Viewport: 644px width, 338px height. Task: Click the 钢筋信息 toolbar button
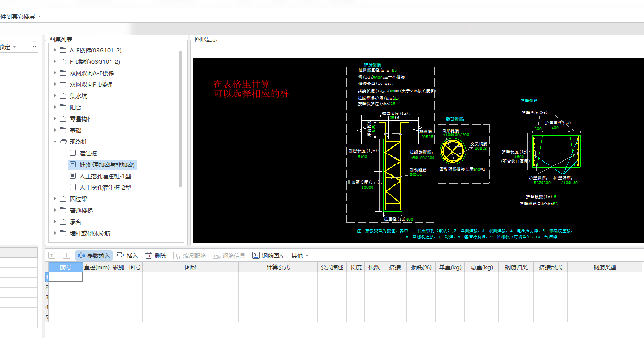(x=229, y=256)
